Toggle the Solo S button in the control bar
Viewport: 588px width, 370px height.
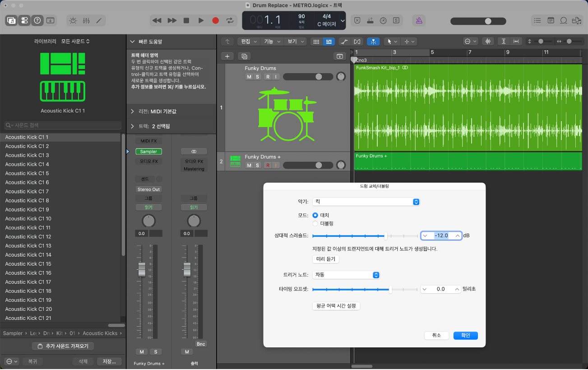pos(396,20)
